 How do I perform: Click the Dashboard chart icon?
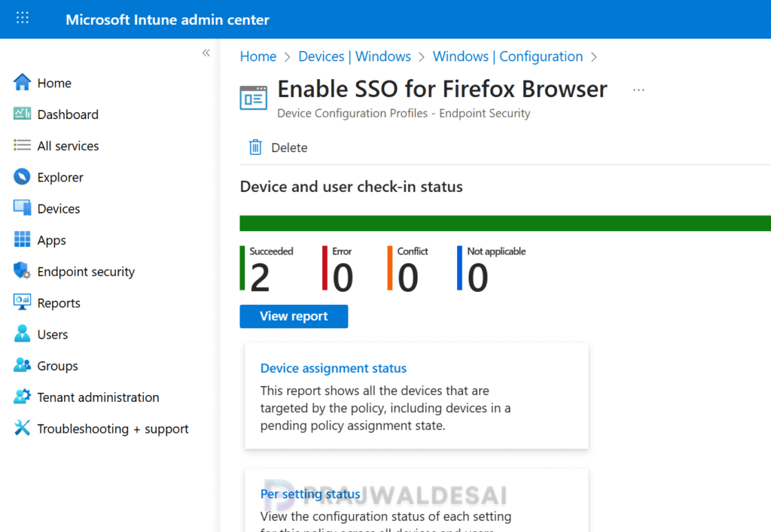(x=22, y=114)
